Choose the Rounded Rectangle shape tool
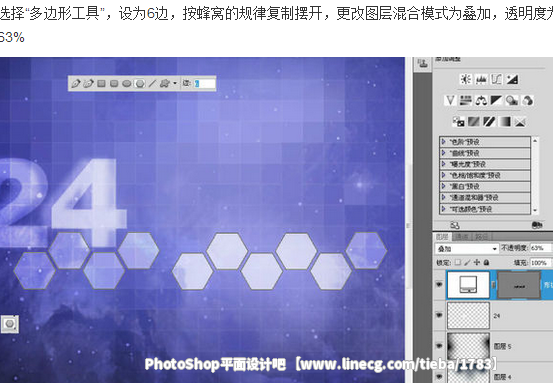553x383 pixels. [x=114, y=84]
